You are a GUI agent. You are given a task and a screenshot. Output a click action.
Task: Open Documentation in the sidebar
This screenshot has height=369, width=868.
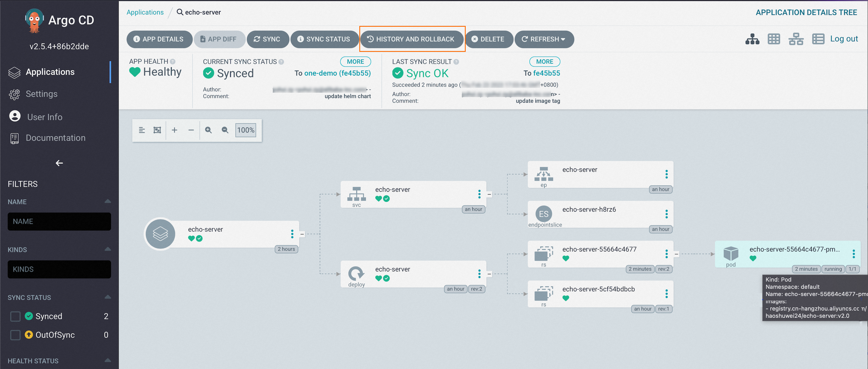pyautogui.click(x=56, y=138)
